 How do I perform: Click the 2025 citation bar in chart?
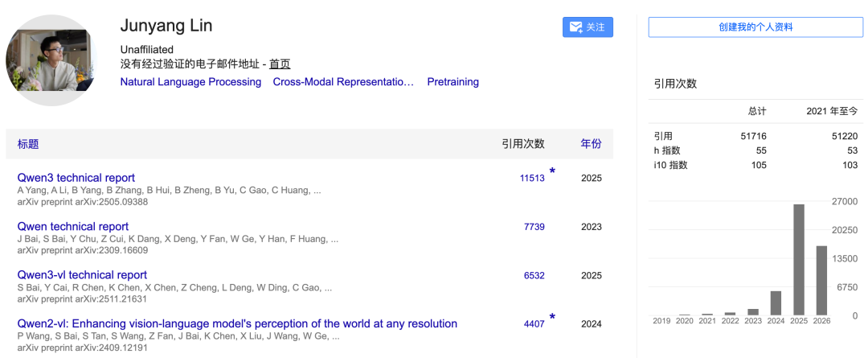pyautogui.click(x=799, y=260)
